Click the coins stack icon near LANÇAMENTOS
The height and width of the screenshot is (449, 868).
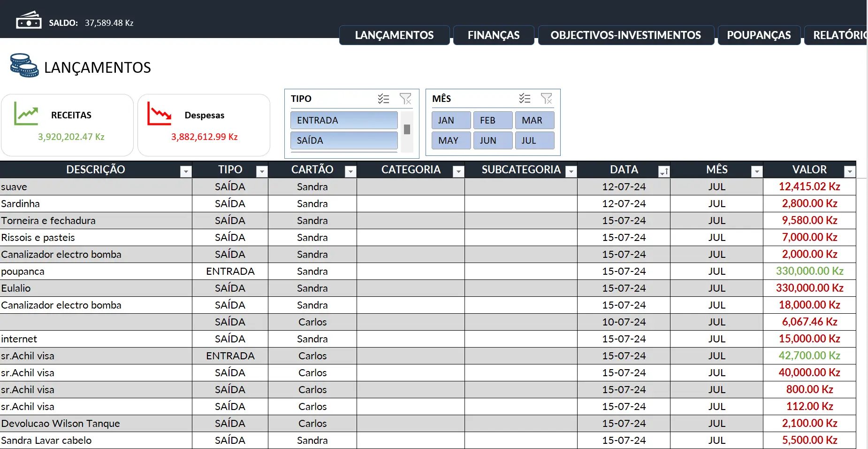pos(24,66)
